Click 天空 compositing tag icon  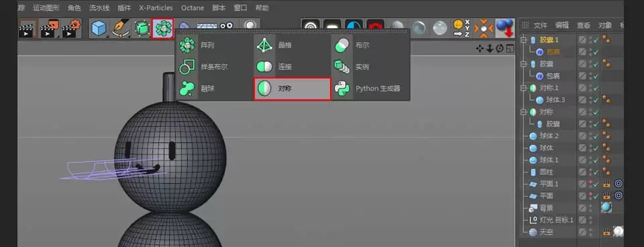click(x=606, y=232)
